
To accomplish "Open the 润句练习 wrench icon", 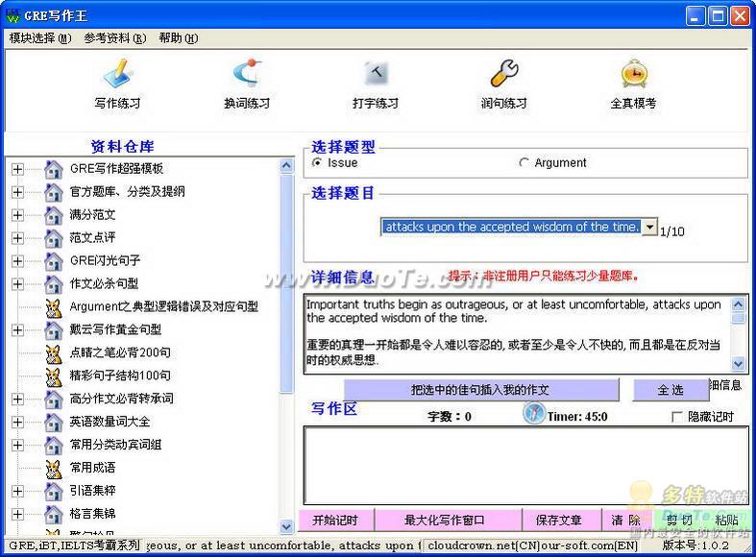I will (x=503, y=74).
